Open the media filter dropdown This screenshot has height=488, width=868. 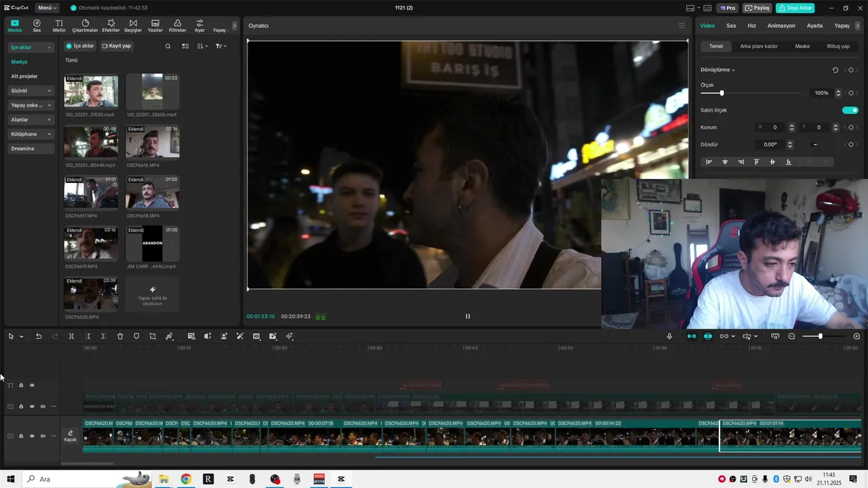coord(221,46)
